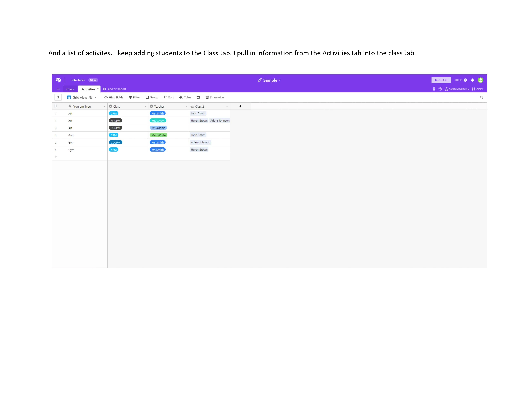Open the green user account avatar

pyautogui.click(x=481, y=80)
